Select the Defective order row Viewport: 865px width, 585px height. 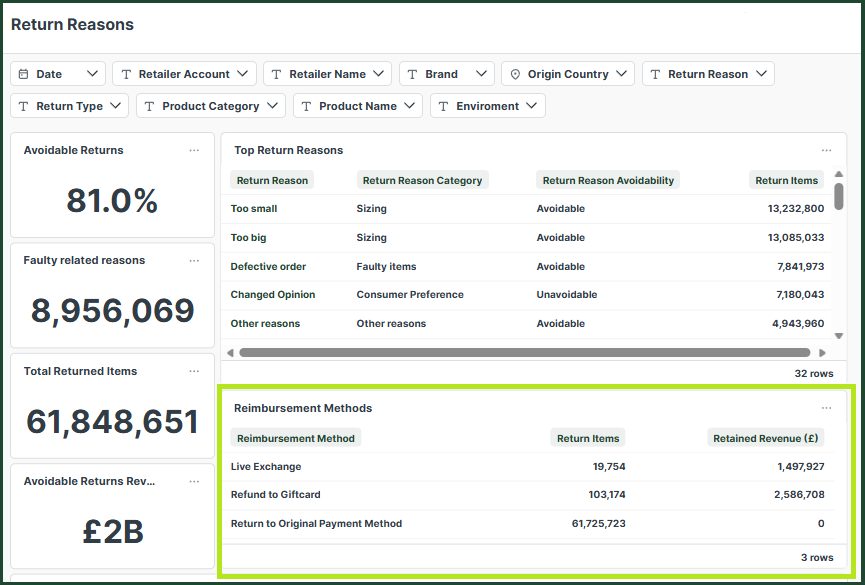pyautogui.click(x=527, y=267)
